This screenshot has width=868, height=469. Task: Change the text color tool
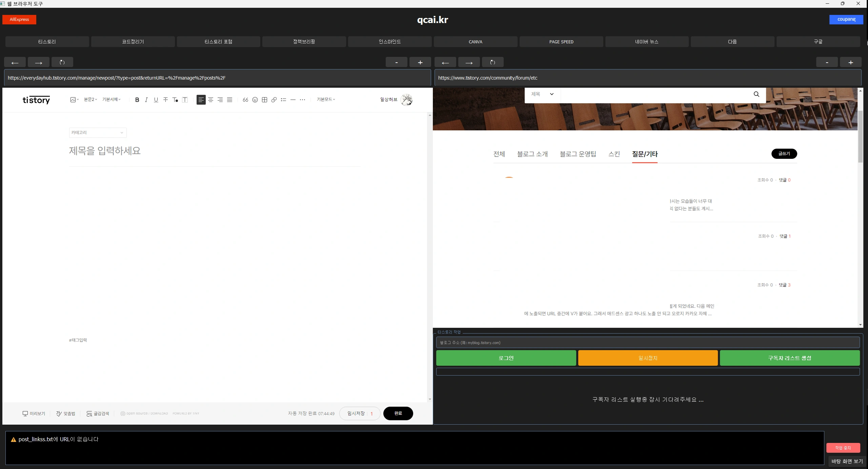pyautogui.click(x=175, y=100)
